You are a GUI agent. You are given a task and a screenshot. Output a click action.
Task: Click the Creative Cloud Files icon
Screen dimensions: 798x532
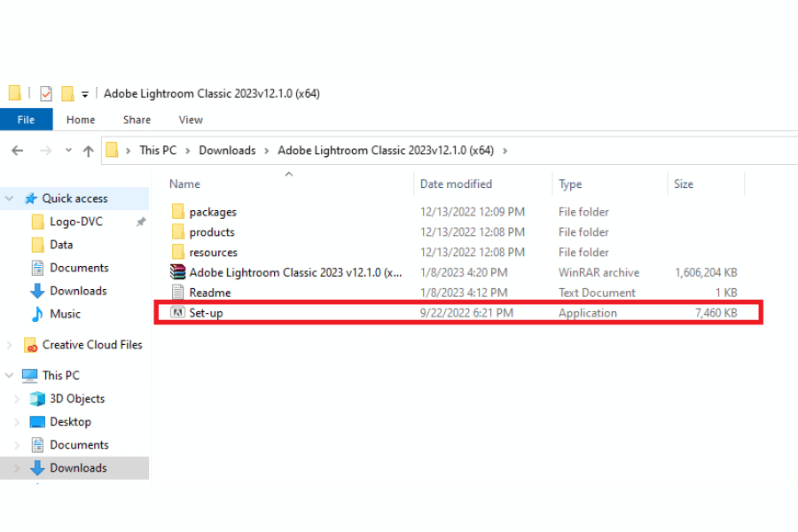click(30, 345)
